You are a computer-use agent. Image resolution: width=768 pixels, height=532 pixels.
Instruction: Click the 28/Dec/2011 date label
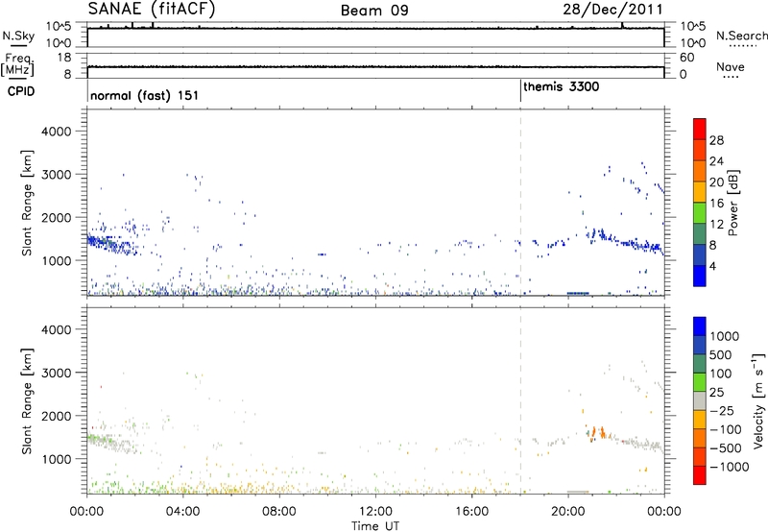point(612,10)
